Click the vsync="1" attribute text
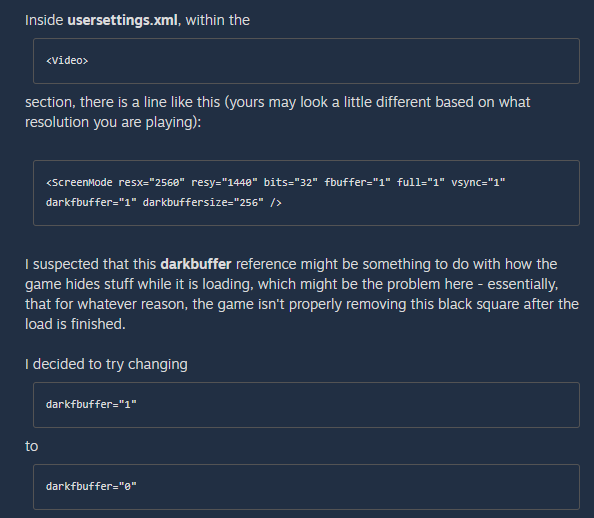The width and height of the screenshot is (594, 518). 478,183
